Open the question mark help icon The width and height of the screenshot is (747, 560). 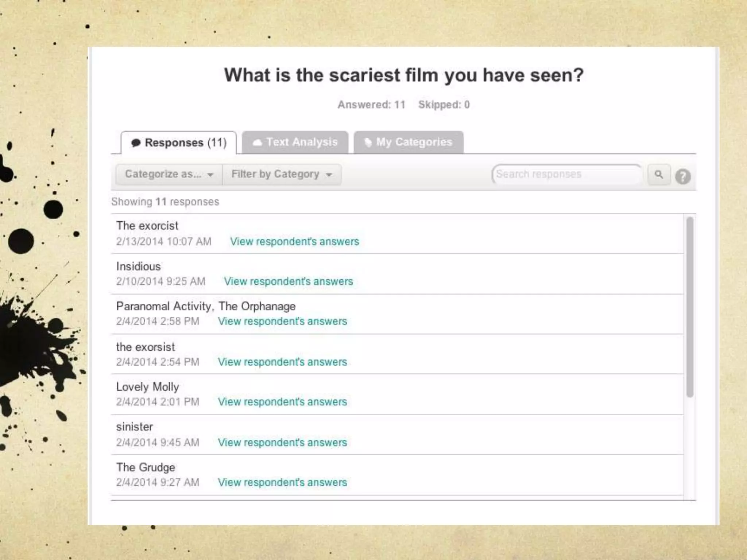[682, 176]
